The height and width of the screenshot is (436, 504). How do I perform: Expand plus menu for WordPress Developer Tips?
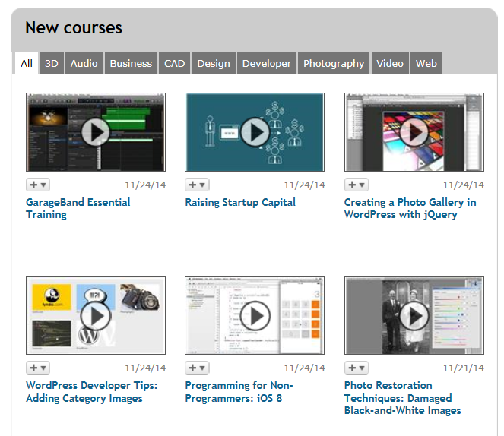38,368
